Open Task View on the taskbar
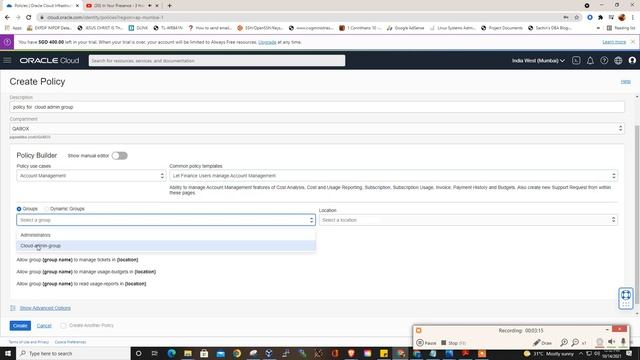The height and width of the screenshot is (360, 640). [x=155, y=353]
